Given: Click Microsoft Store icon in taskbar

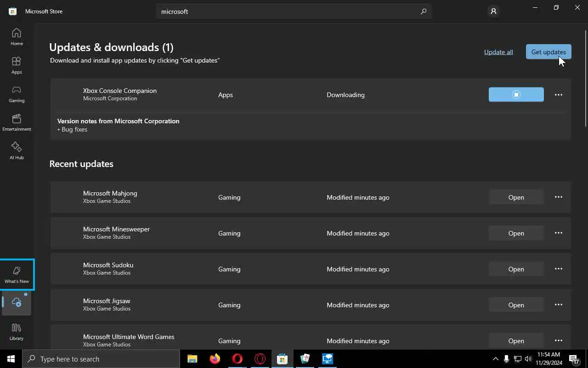Looking at the screenshot, I should [282, 359].
